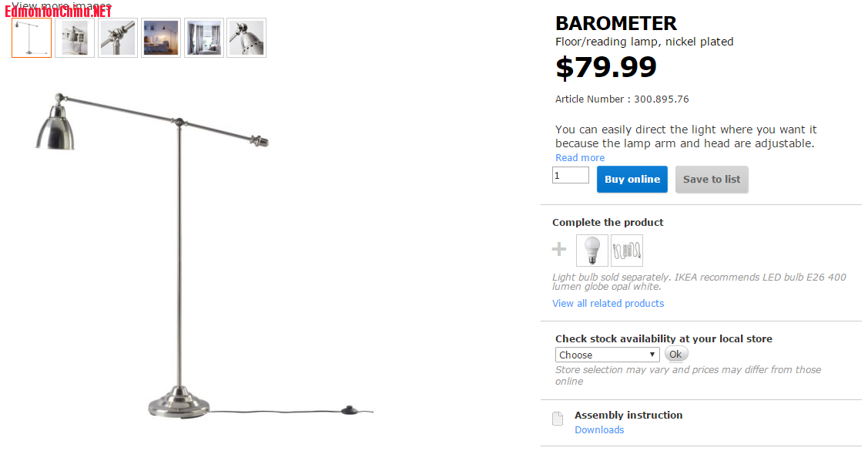Open the lamp shade close-up thumbnail
868x451 pixels.
246,38
